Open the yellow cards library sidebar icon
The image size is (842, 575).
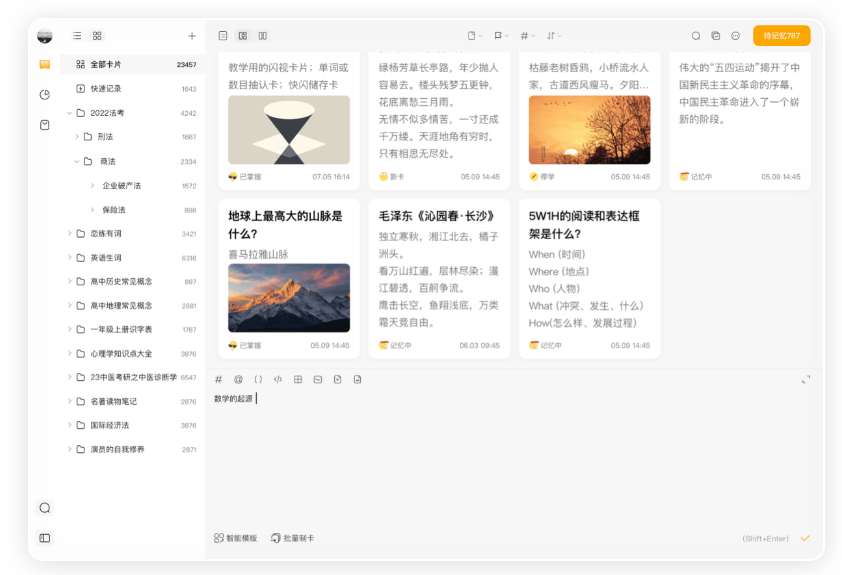click(x=45, y=64)
